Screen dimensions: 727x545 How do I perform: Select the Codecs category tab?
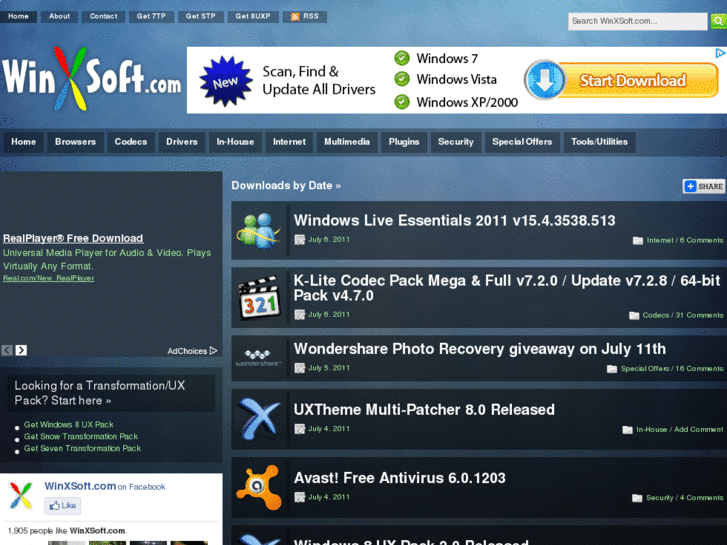click(x=131, y=142)
